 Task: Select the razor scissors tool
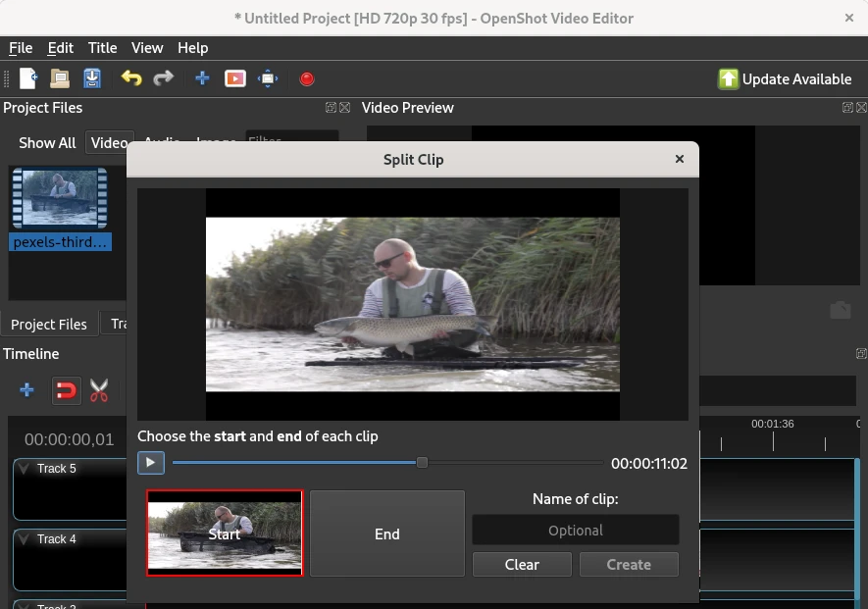(x=99, y=391)
